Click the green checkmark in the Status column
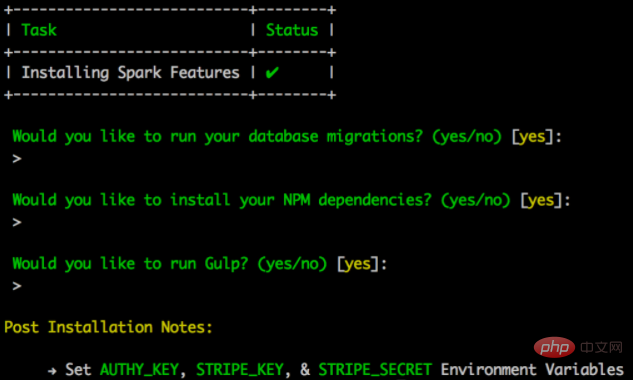Viewport: 633px width, 380px height. coord(272,73)
